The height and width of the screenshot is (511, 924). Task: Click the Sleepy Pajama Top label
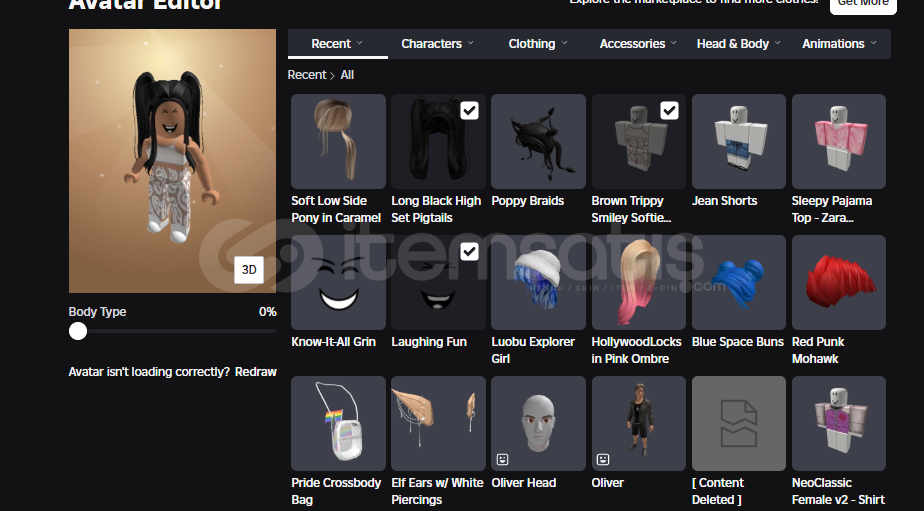(x=831, y=209)
